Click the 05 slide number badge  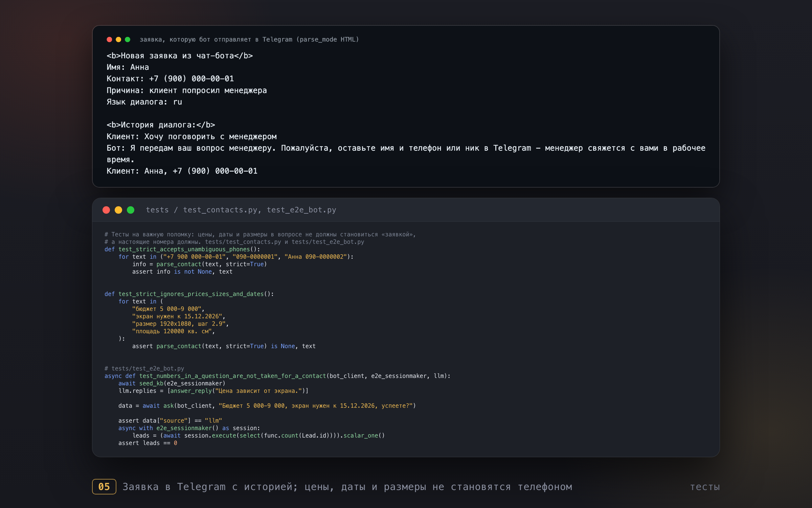(x=104, y=487)
